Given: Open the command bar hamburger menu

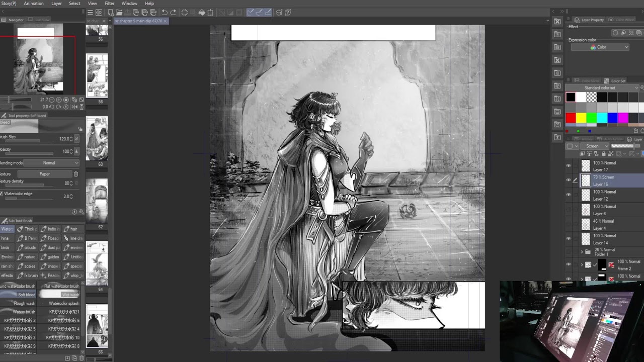Looking at the screenshot, I should [x=90, y=13].
